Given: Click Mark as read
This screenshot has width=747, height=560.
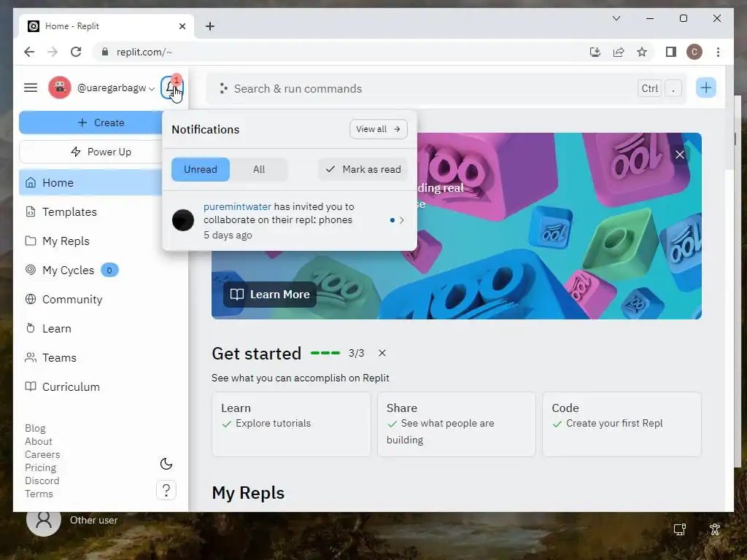Looking at the screenshot, I should (363, 169).
